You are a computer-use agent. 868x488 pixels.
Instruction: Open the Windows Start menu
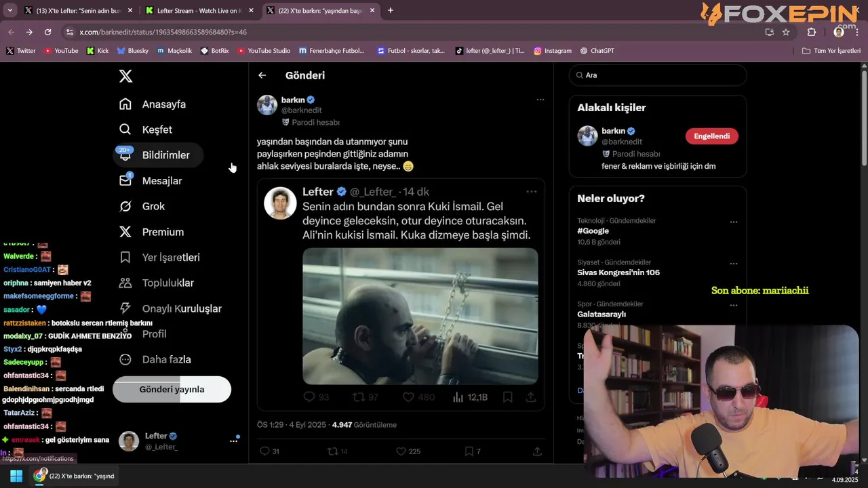16,476
